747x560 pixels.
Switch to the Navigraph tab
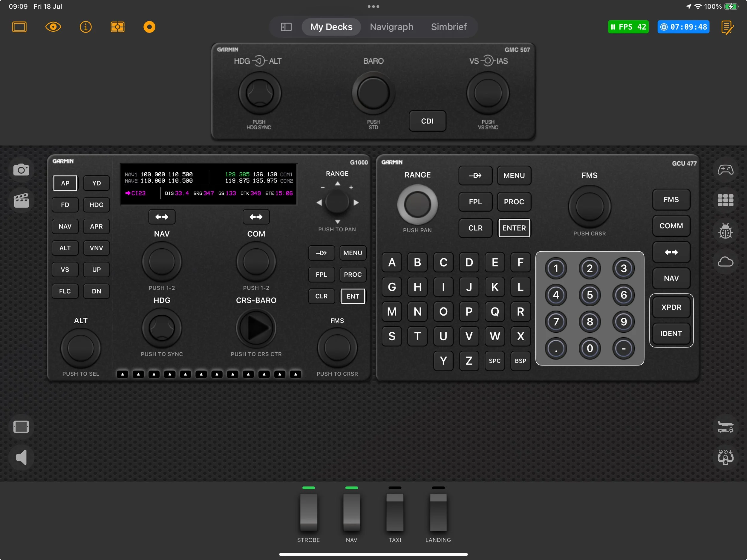391,27
